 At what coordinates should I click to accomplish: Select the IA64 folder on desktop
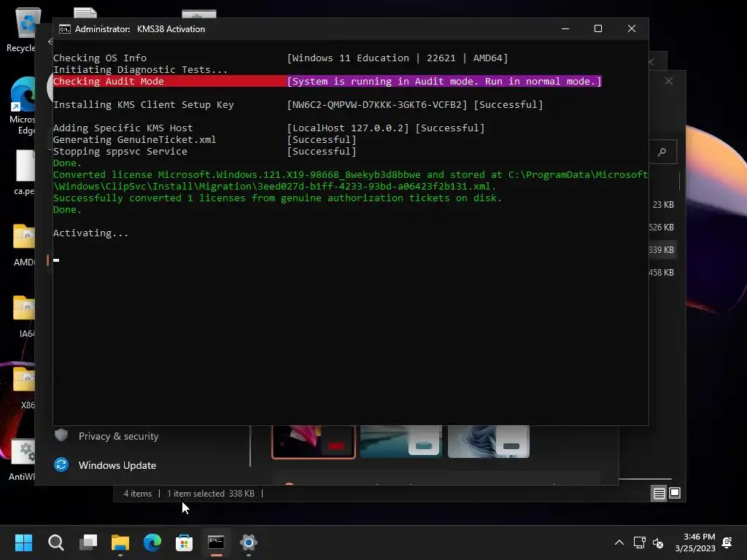25,316
